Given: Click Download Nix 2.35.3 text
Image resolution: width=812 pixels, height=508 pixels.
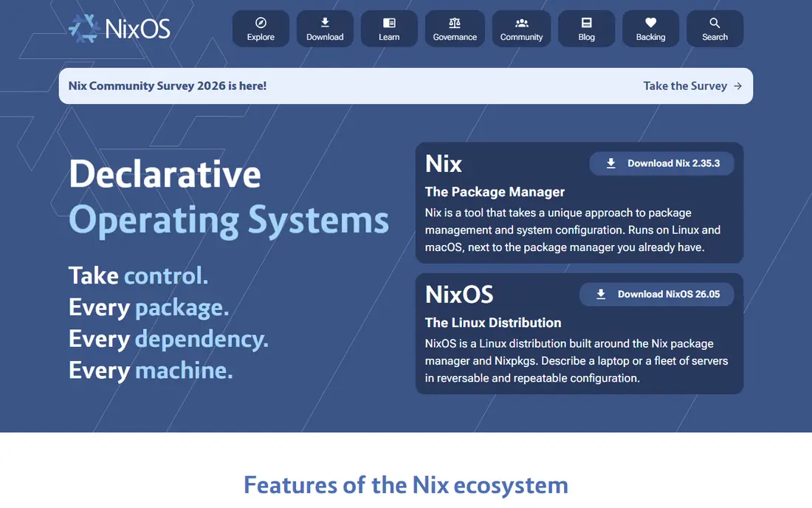Looking at the screenshot, I should pyautogui.click(x=674, y=163).
